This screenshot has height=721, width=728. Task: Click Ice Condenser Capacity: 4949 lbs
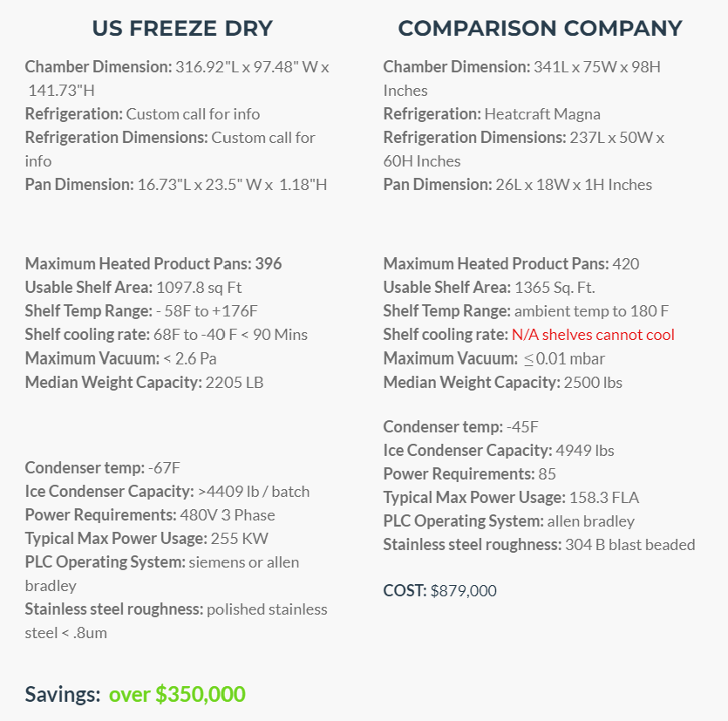[499, 451]
